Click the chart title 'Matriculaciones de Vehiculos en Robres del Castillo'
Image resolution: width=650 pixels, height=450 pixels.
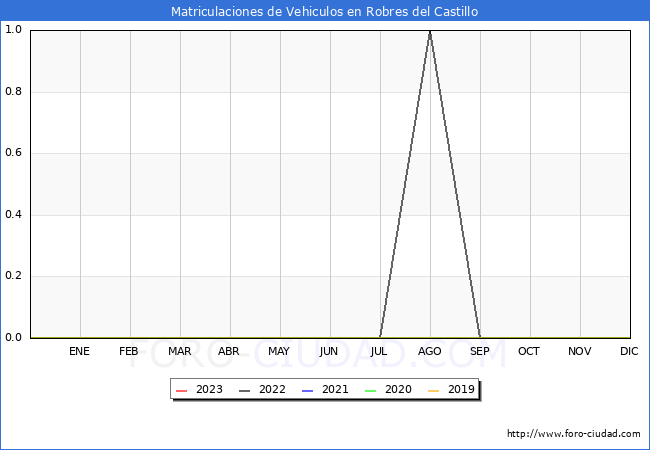[x=325, y=11]
